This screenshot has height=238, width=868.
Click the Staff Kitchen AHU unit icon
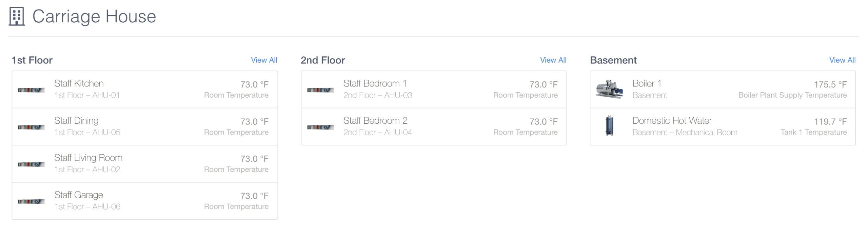[x=31, y=90]
